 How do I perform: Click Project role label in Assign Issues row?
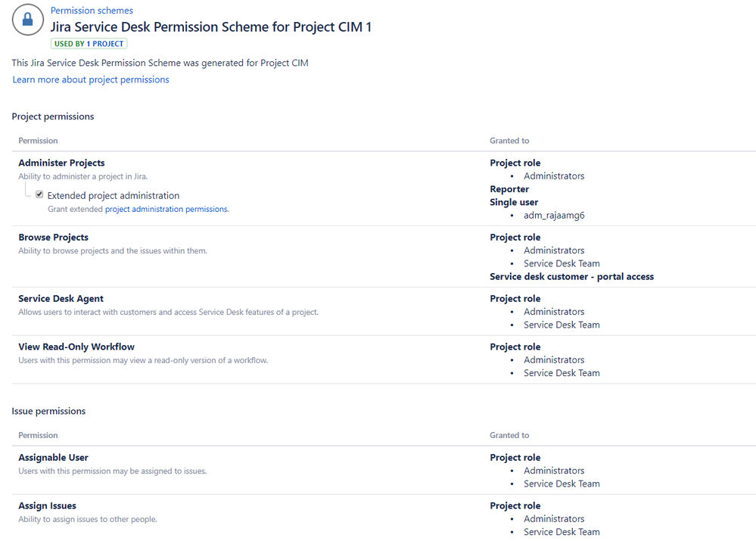(x=515, y=505)
